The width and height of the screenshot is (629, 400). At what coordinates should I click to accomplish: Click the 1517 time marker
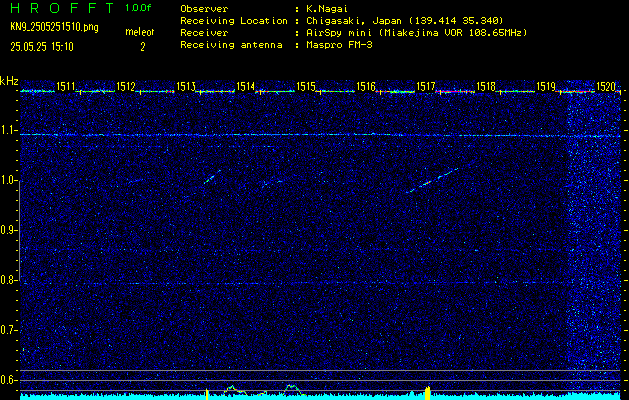(426, 86)
